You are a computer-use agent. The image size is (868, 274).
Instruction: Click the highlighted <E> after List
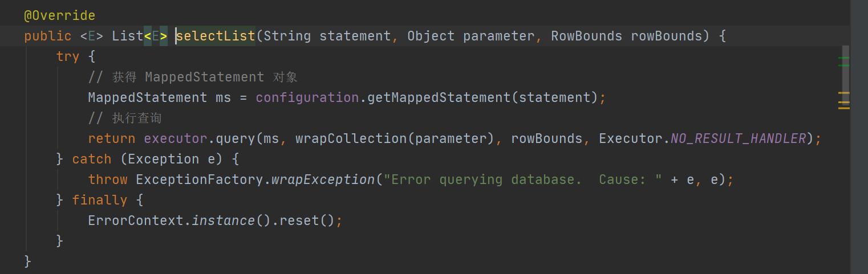point(156,36)
